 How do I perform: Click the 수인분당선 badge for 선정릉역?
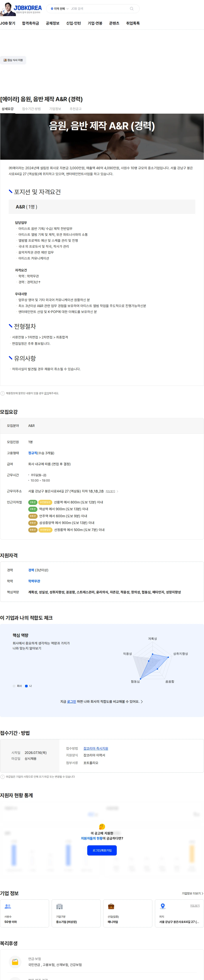[x=45, y=530]
